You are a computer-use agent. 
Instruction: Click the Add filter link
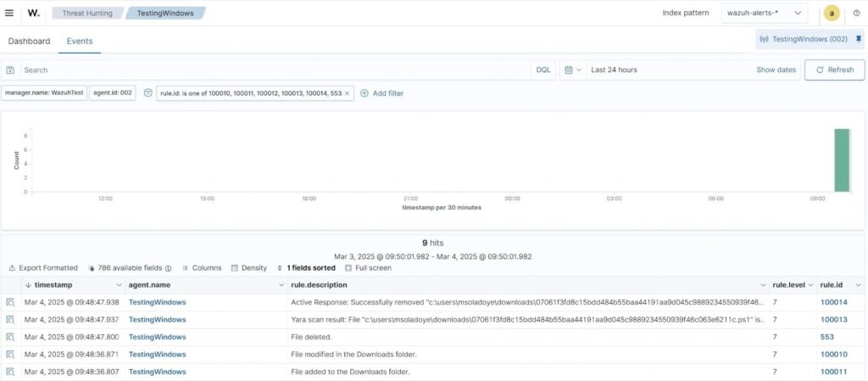coord(382,92)
